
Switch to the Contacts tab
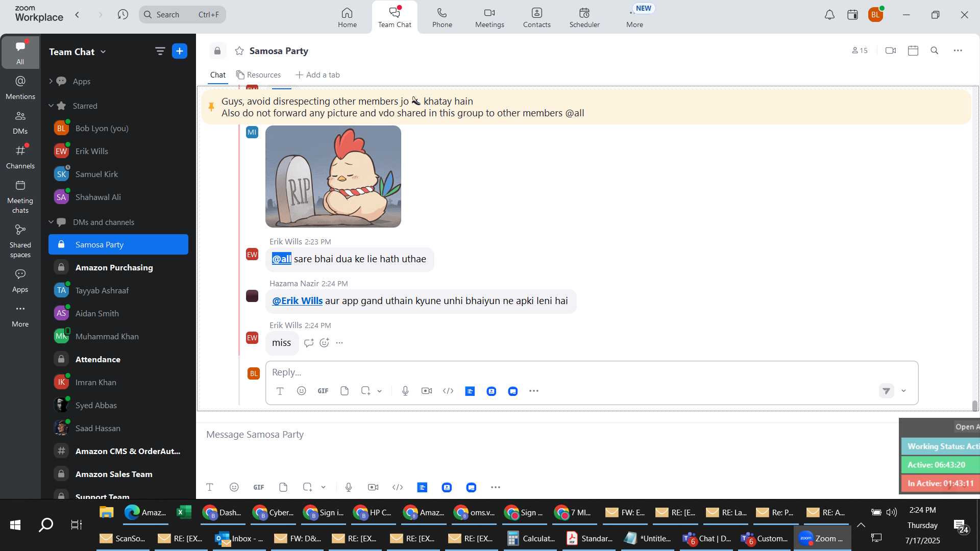pos(537,17)
